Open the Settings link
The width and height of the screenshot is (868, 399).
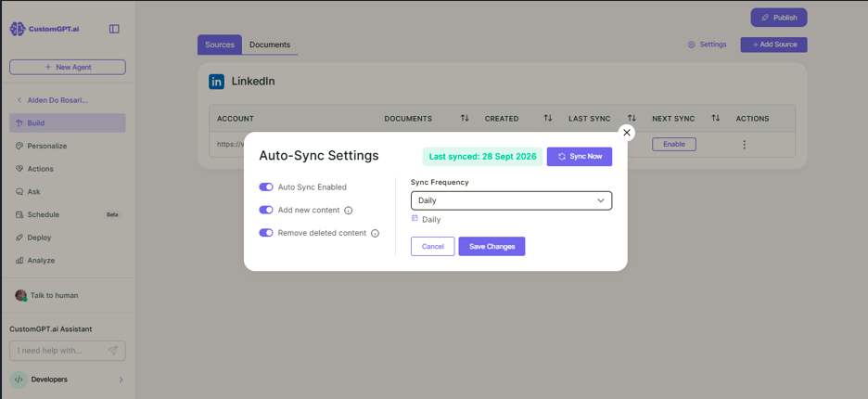click(x=707, y=45)
